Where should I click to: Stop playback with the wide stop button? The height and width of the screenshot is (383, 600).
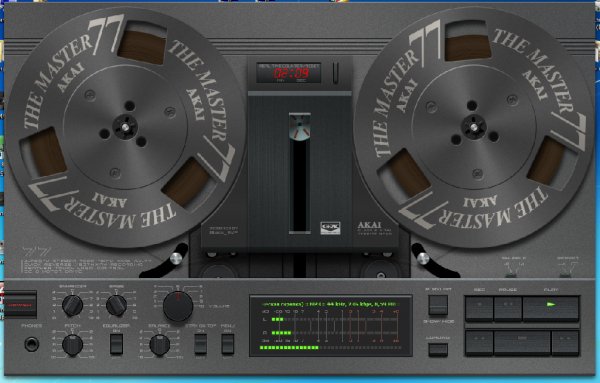pyautogui.click(x=522, y=343)
